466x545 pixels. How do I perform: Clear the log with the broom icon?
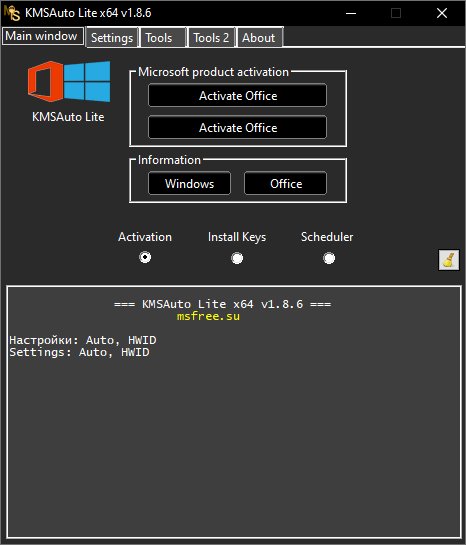tap(449, 260)
